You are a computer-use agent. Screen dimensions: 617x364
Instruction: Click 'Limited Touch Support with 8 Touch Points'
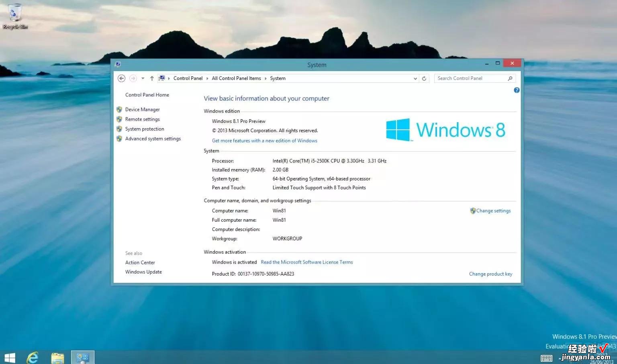click(x=319, y=188)
